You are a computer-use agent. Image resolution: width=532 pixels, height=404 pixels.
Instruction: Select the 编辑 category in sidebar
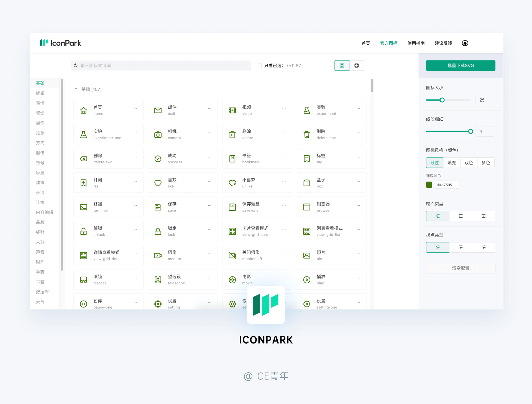coord(40,93)
